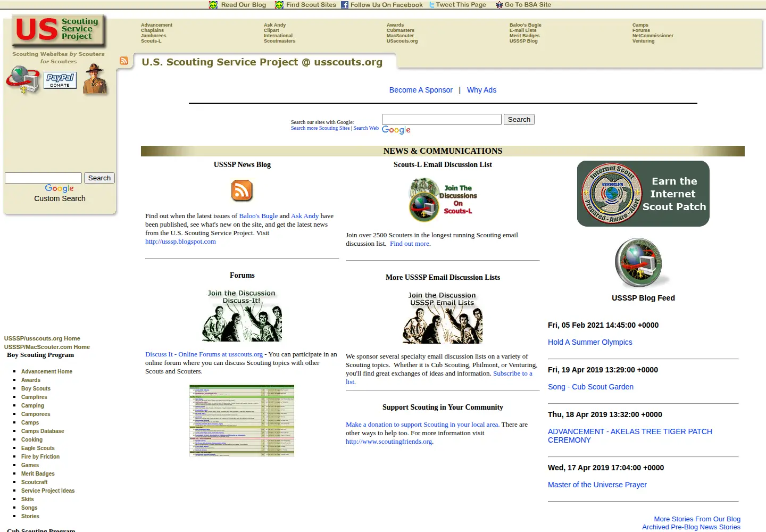Open Discuss It Online Forums link
The height and width of the screenshot is (532, 766).
pyautogui.click(x=204, y=354)
